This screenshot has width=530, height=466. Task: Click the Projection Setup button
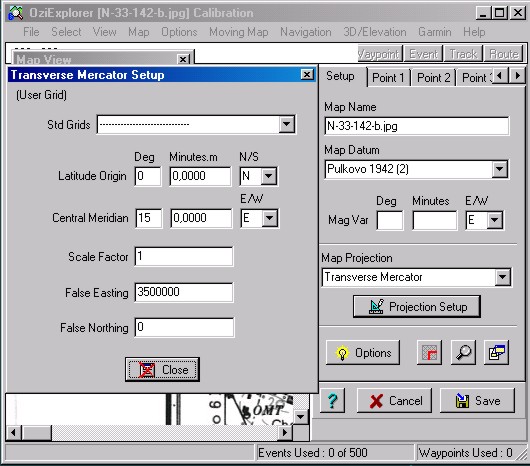point(417,306)
